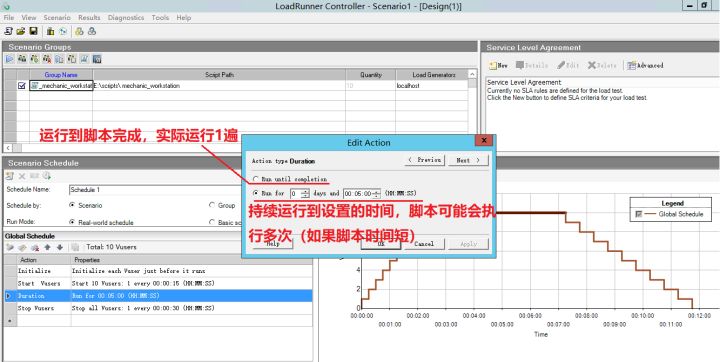Click the Quantity column header
This screenshot has height=362, width=720.
tap(370, 74)
